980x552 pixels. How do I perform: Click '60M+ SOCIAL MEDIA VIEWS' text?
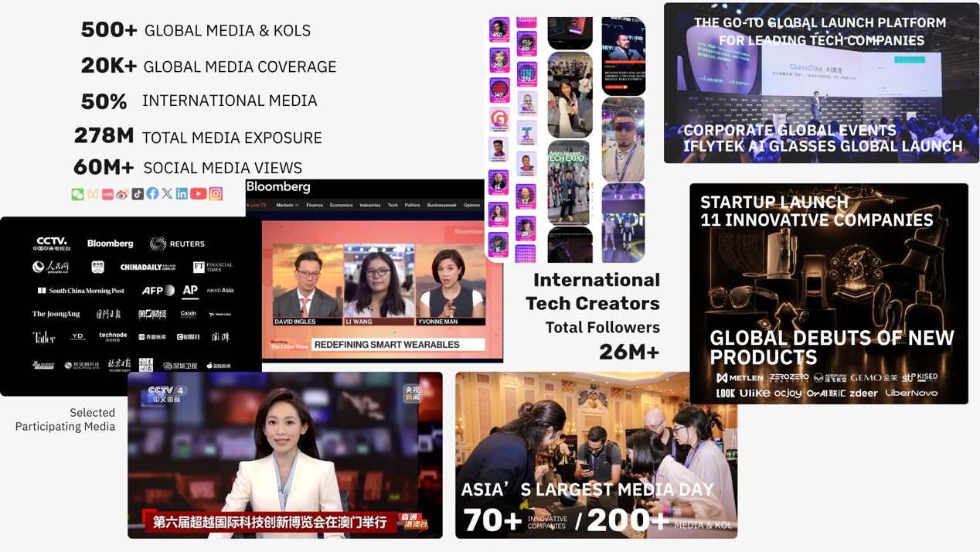point(188,167)
